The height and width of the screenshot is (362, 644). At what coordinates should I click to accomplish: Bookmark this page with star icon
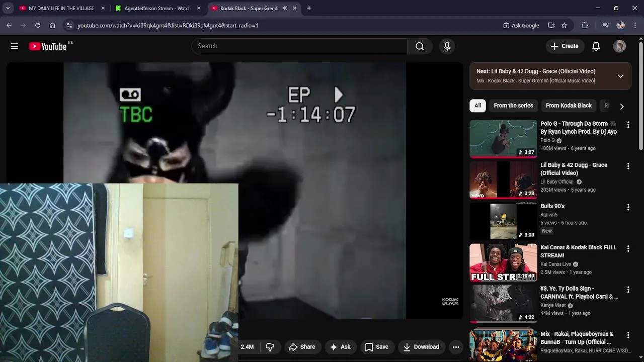click(565, 25)
